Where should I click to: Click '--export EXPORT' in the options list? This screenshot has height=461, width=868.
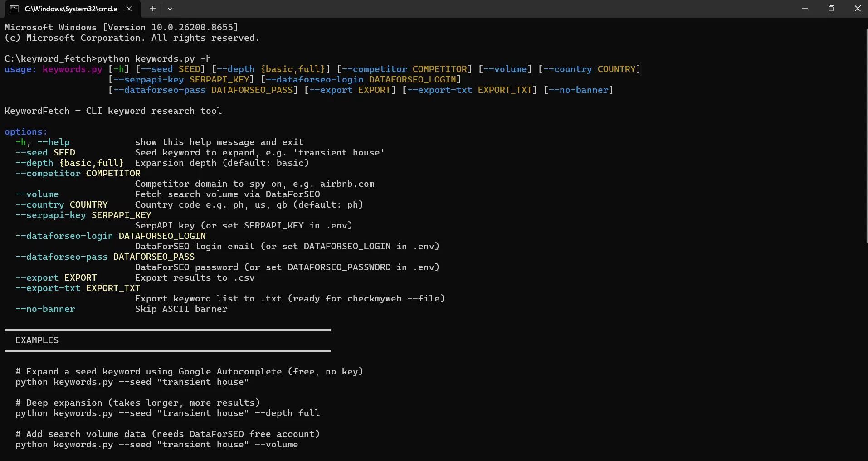(56, 278)
